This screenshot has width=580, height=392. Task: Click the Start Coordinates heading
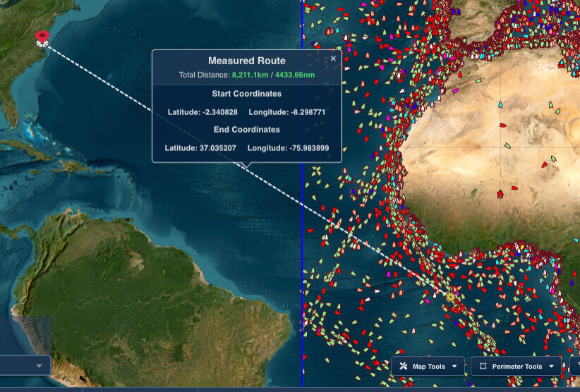pyautogui.click(x=246, y=94)
